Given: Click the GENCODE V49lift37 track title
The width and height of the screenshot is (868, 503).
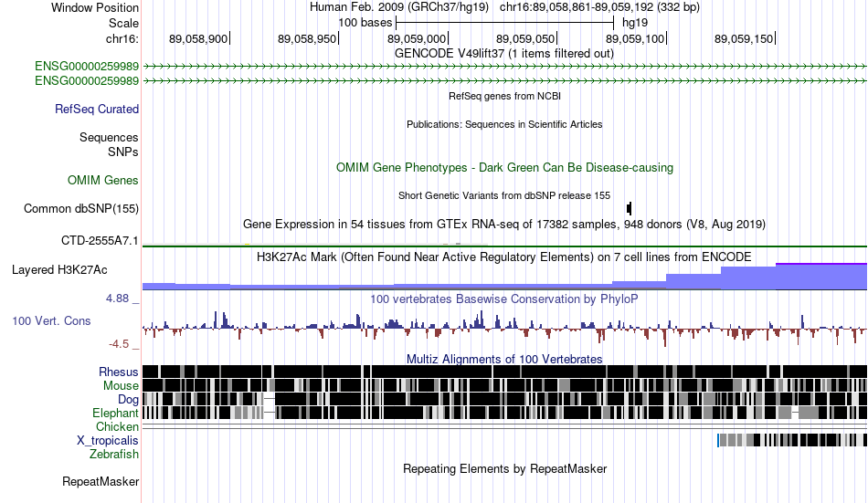Looking at the screenshot, I should click(x=504, y=54).
